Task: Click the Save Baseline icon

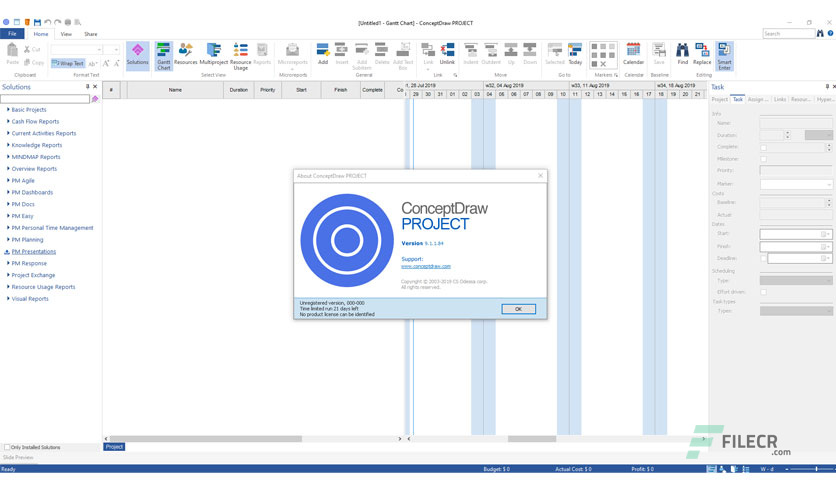Action: pyautogui.click(x=659, y=54)
